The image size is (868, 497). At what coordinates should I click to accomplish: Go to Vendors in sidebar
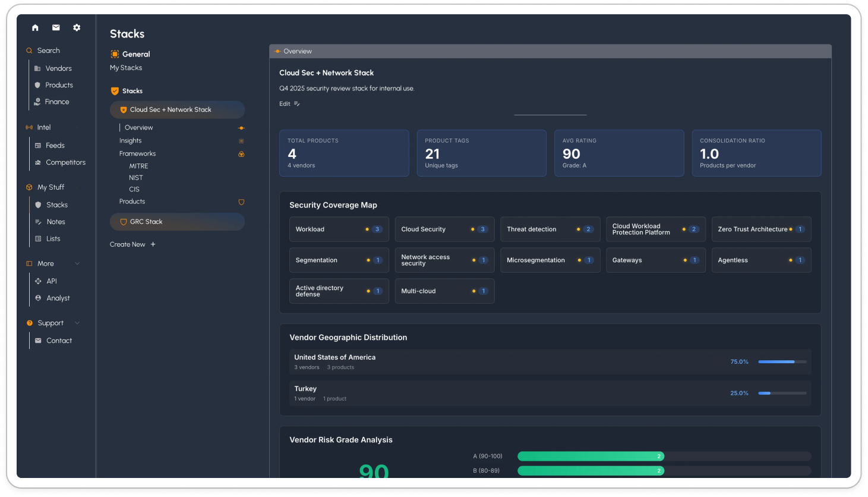click(x=58, y=68)
